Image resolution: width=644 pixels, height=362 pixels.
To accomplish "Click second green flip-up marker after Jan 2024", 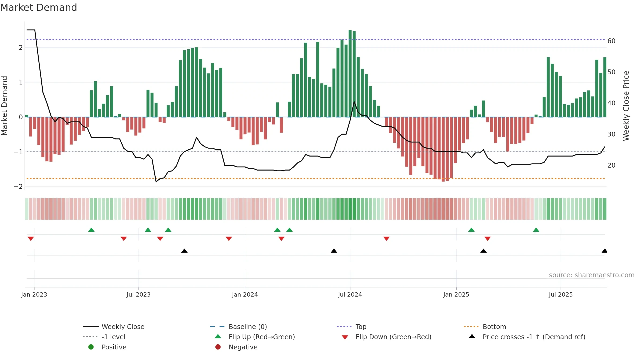I will (x=290, y=230).
